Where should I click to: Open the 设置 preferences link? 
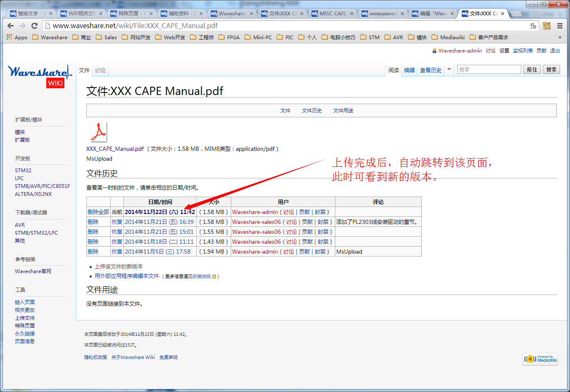pyautogui.click(x=504, y=51)
